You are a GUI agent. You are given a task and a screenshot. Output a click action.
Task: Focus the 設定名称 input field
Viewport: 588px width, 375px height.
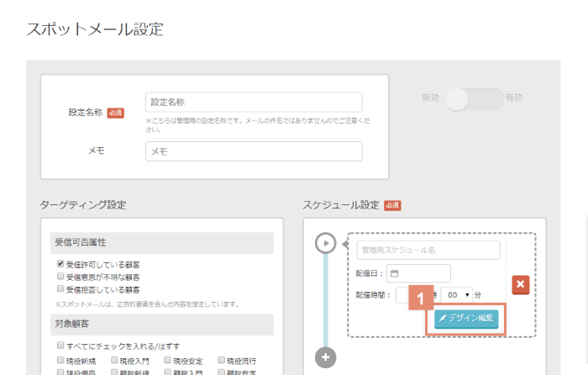pyautogui.click(x=253, y=102)
